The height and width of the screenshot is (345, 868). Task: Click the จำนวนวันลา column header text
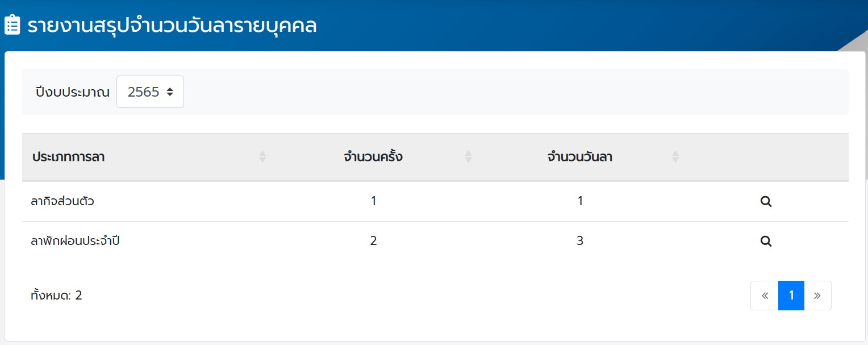[x=579, y=157]
